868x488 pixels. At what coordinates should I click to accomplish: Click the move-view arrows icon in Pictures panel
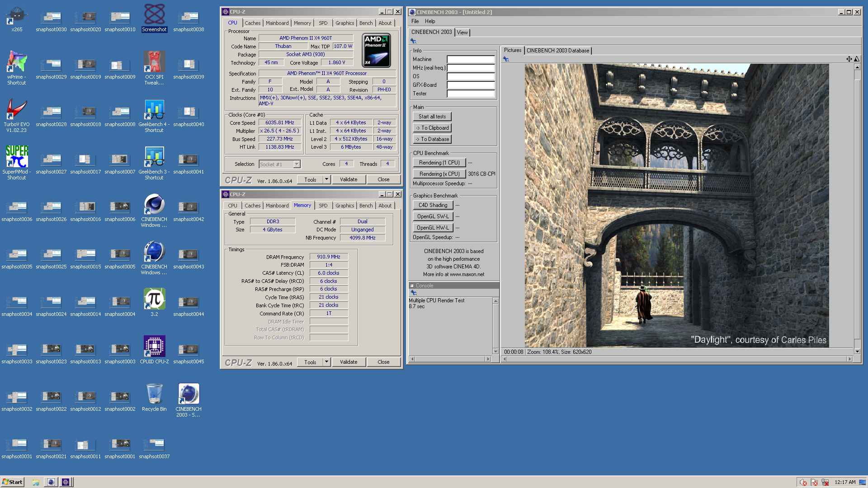(x=849, y=59)
